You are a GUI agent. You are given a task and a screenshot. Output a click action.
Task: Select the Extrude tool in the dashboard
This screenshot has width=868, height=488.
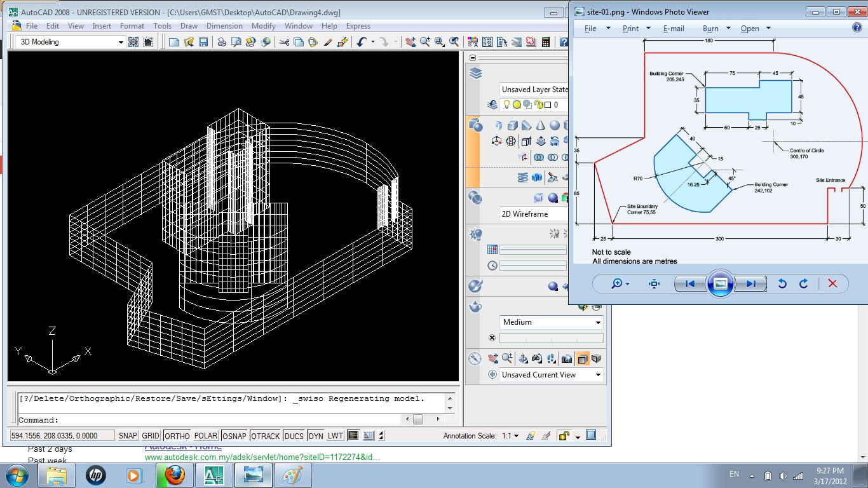pos(526,141)
